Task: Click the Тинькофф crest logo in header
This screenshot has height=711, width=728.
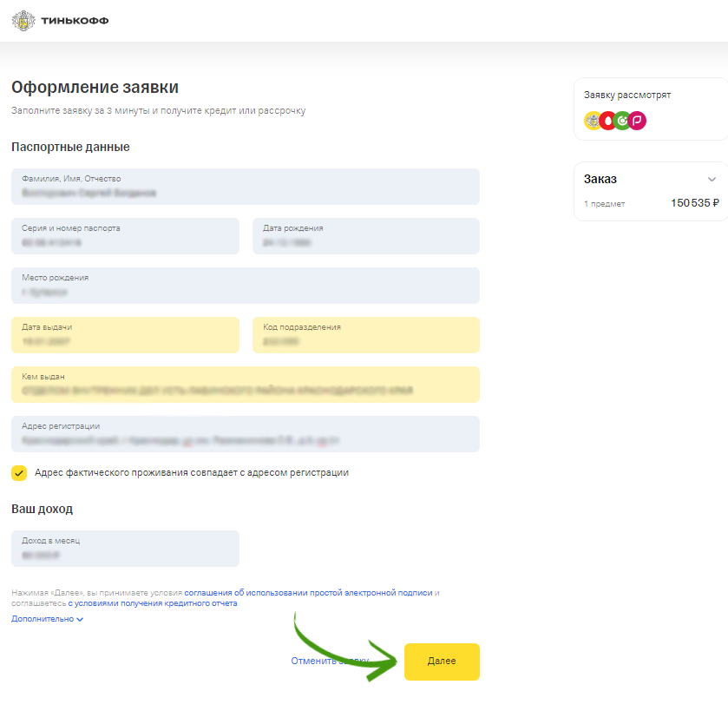Action: pyautogui.click(x=23, y=20)
